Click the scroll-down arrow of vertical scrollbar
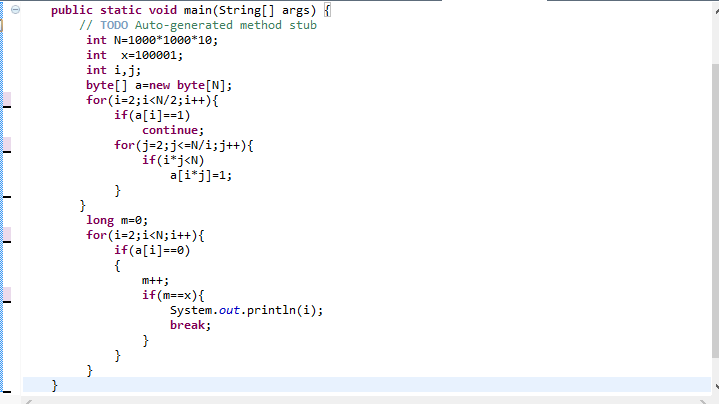 (x=716, y=386)
